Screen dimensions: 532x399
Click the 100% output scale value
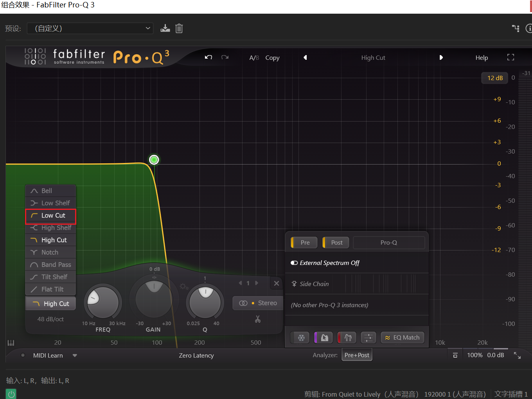474,355
